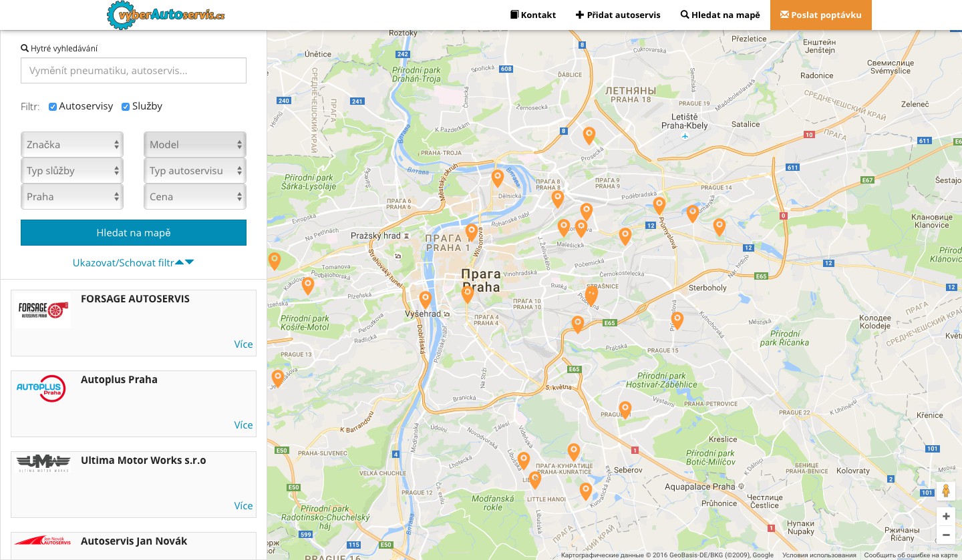This screenshot has width=962, height=560.
Task: Open the Praha city dropdown
Action: coord(72,196)
